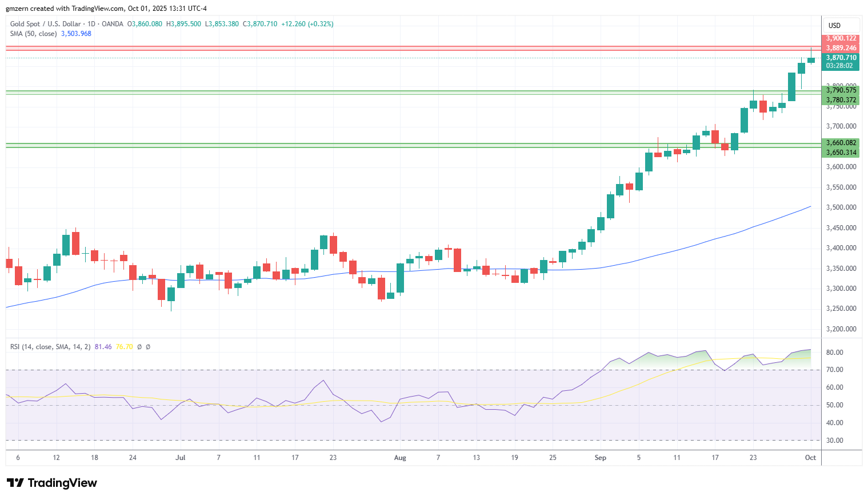This screenshot has width=868, height=500.
Task: Click the change value +12.260 (+0.32%)
Action: pos(307,24)
